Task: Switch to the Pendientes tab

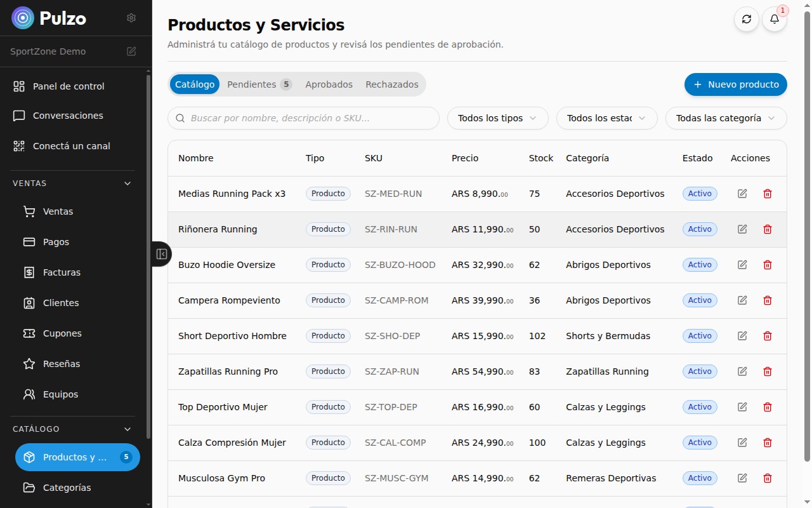Action: pos(259,84)
